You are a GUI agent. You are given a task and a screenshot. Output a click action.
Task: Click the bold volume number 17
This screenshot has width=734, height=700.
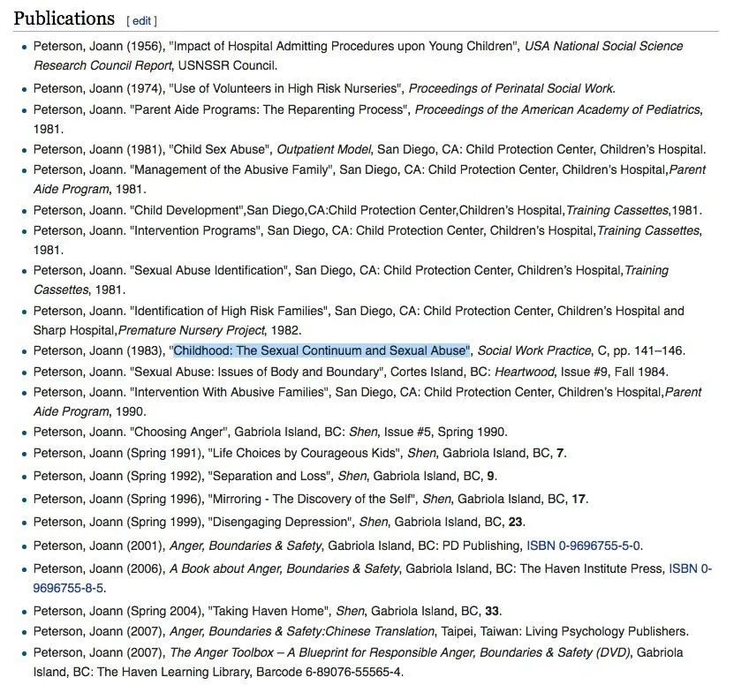click(579, 499)
